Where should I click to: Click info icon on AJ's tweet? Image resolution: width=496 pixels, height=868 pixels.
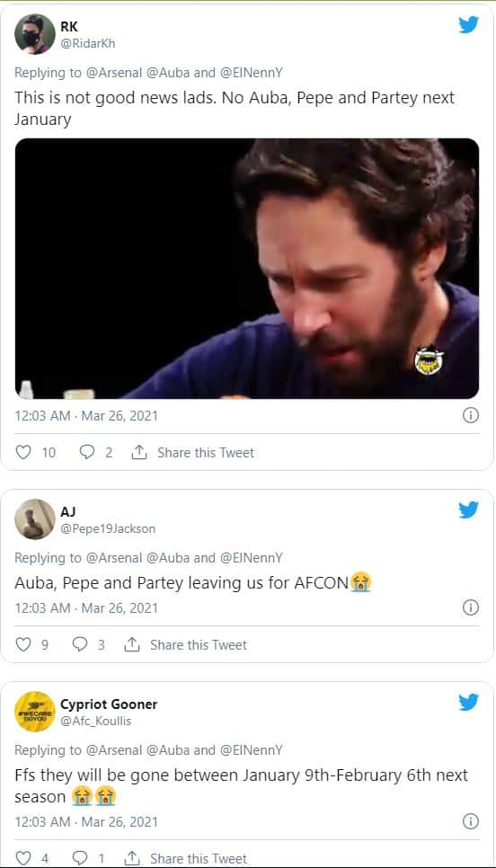(x=471, y=607)
